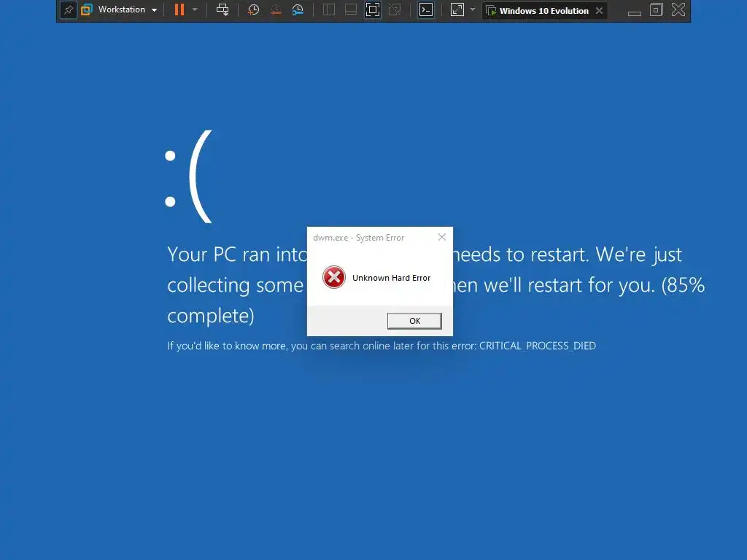Revert the virtual machine to its snapshot

pyautogui.click(x=275, y=10)
